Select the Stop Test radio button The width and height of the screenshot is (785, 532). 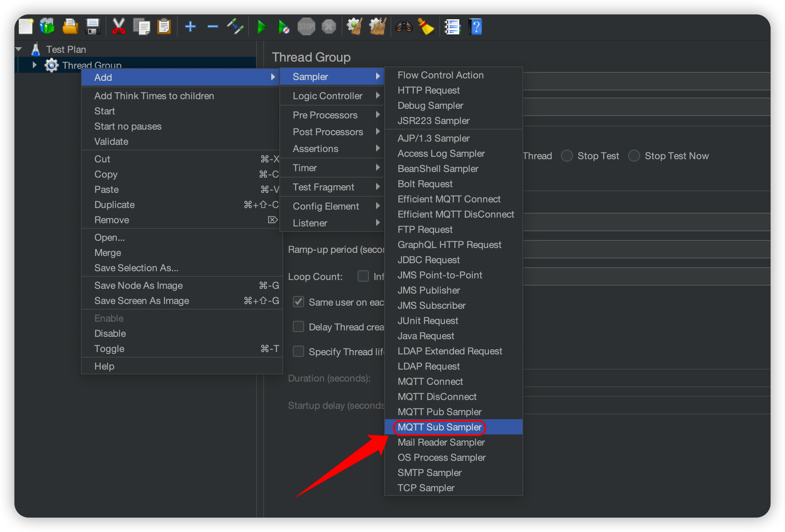(567, 156)
